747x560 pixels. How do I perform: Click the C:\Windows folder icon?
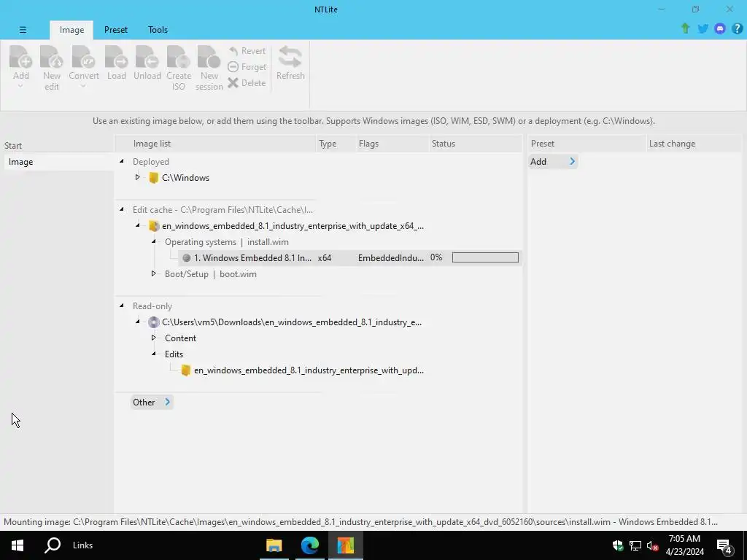pos(153,178)
